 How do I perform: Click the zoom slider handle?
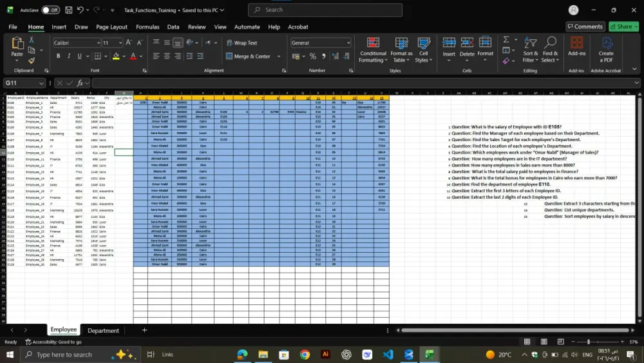(588, 342)
